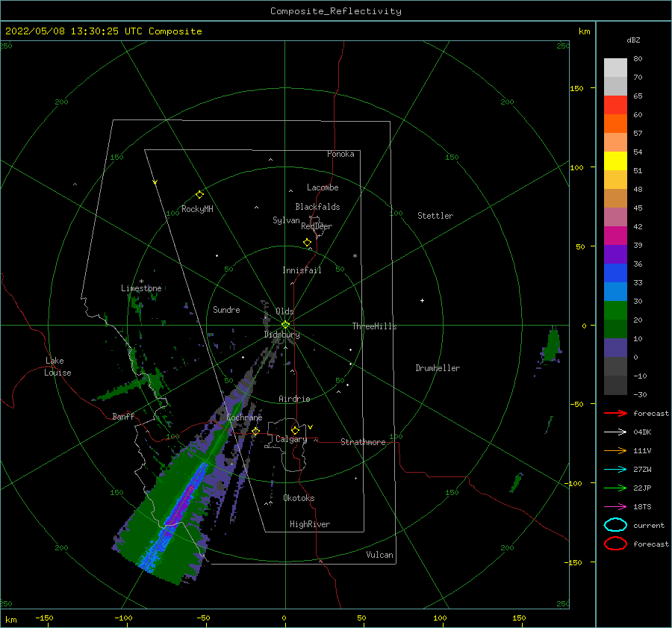Click the light gray 80 dBZ swatch
This screenshot has width=672, height=628.
tap(615, 68)
